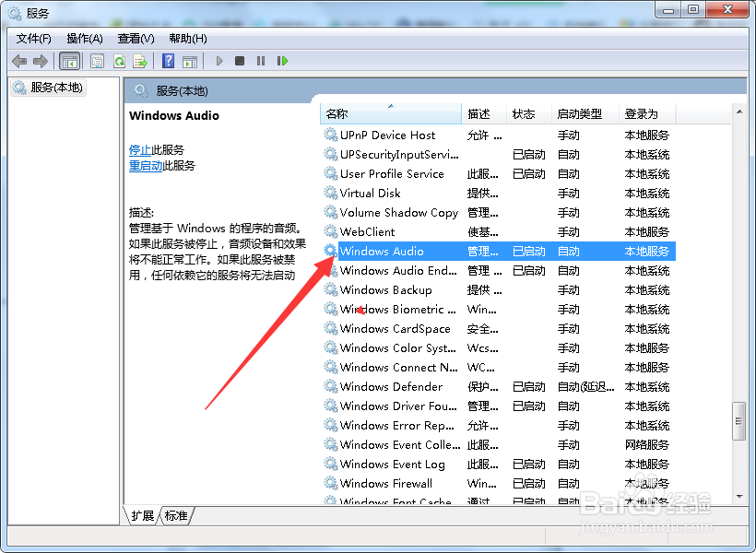756x553 pixels.
Task: Click the Pause Service icon
Action: pyautogui.click(x=261, y=61)
